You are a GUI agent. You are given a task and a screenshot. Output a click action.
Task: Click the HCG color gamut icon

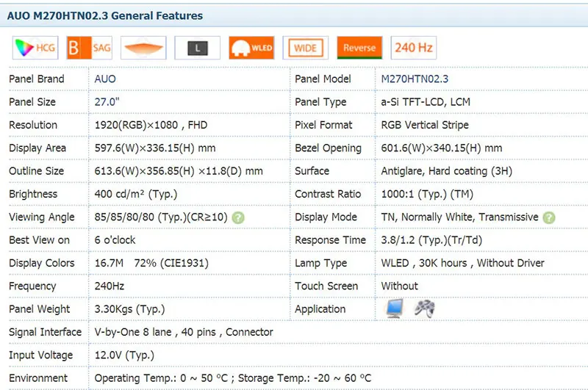(35, 48)
